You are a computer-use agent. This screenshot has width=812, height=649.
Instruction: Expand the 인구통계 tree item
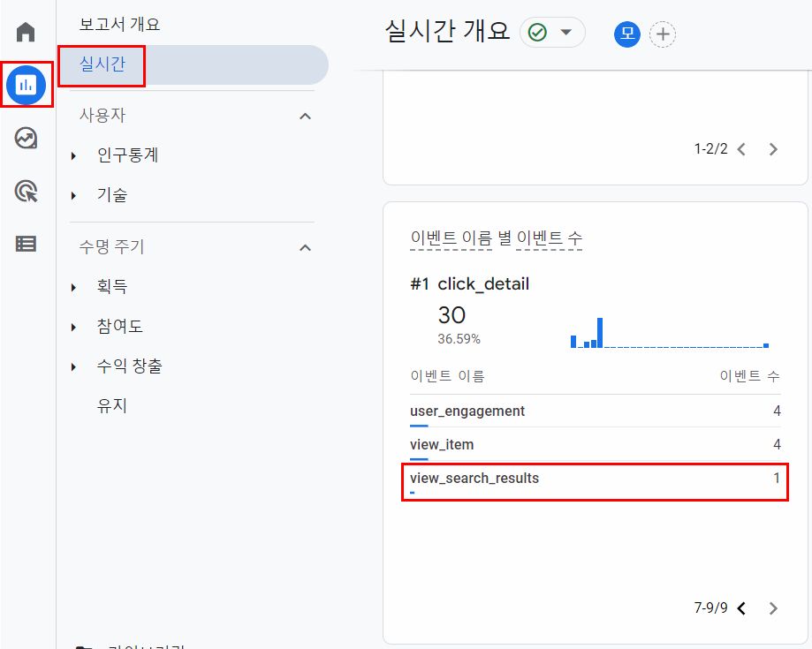point(73,155)
